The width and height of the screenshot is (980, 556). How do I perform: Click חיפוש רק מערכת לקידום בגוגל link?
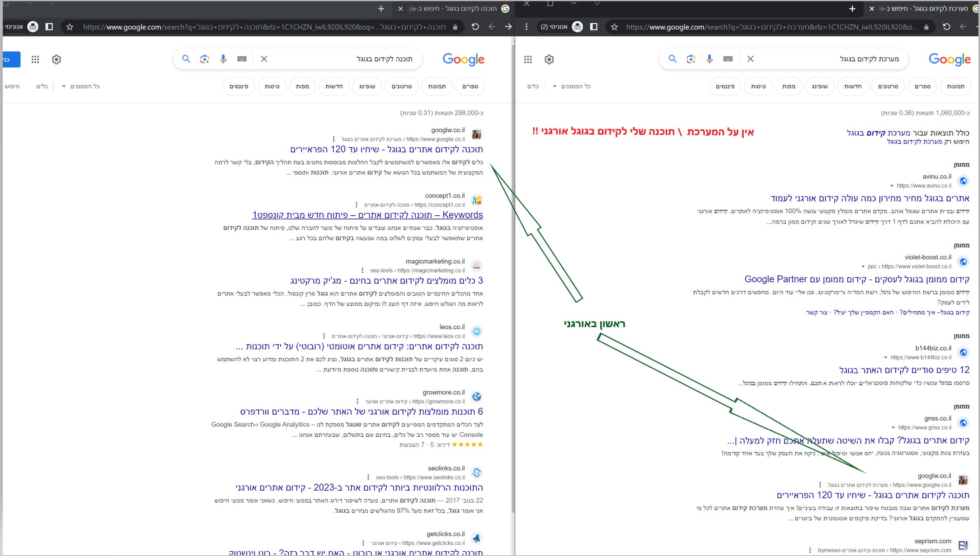click(928, 142)
